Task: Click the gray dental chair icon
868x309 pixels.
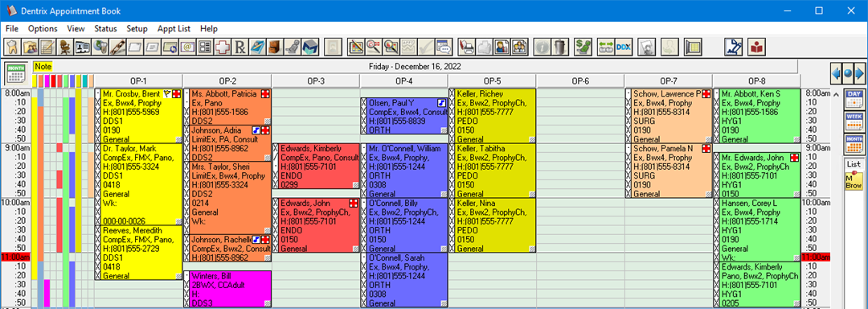Action: (292, 47)
